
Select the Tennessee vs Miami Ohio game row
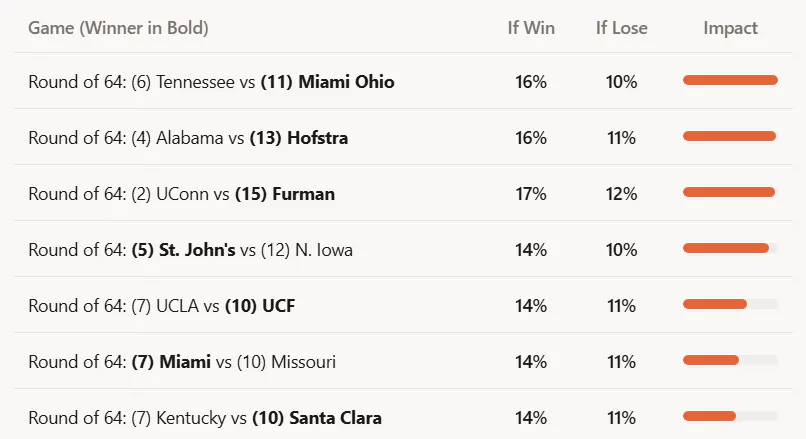coord(402,81)
